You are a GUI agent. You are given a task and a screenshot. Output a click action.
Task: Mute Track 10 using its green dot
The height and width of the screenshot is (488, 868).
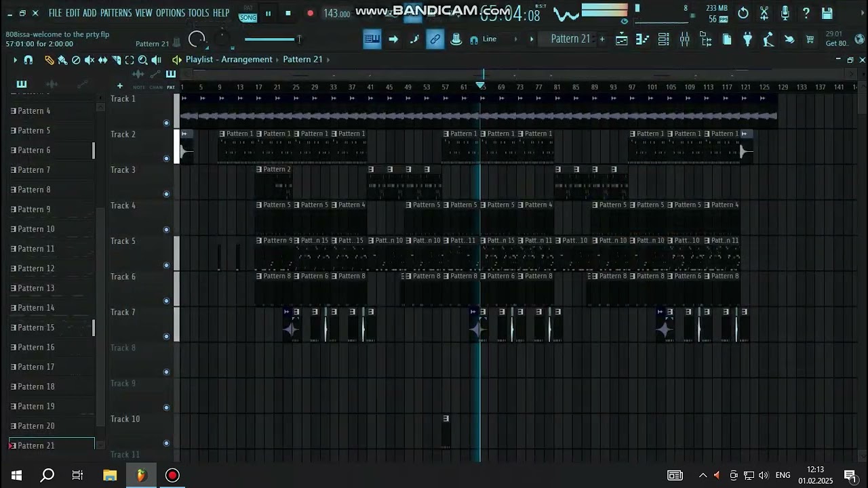(x=166, y=443)
